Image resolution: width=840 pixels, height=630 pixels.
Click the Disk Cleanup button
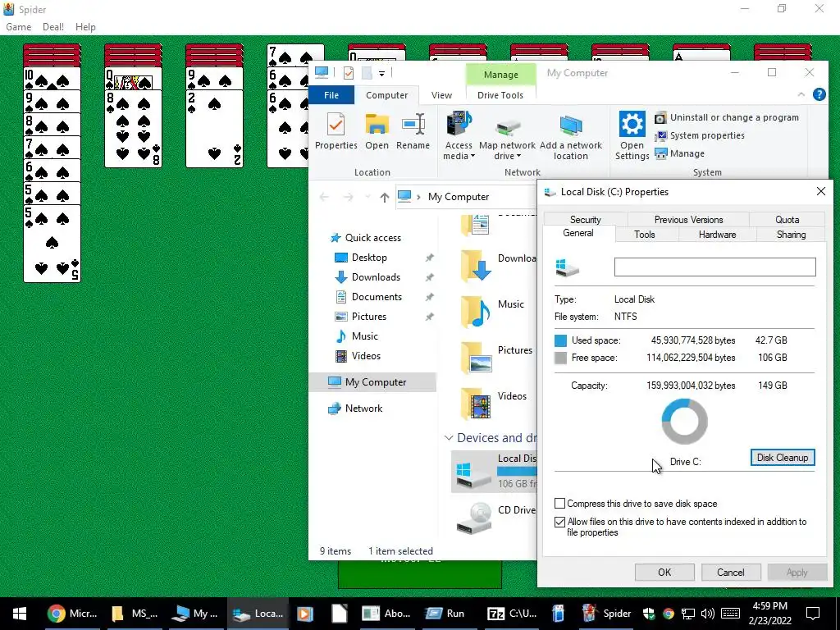(782, 458)
